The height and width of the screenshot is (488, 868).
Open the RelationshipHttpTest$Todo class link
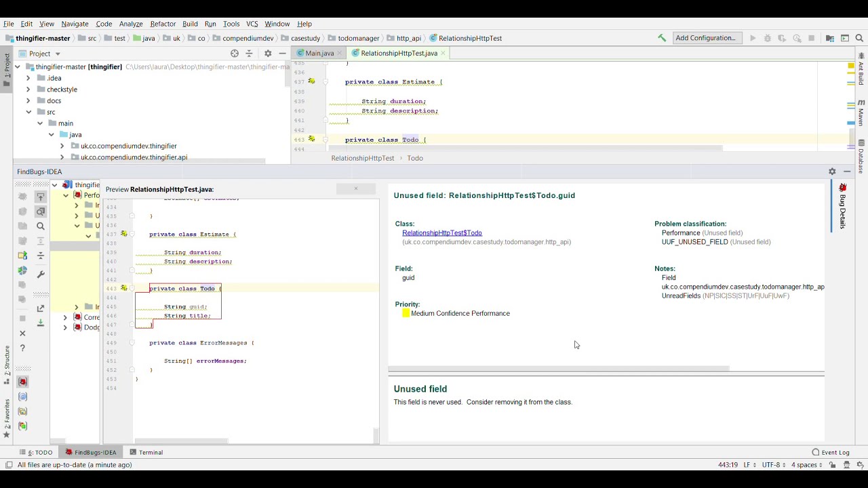click(x=442, y=232)
